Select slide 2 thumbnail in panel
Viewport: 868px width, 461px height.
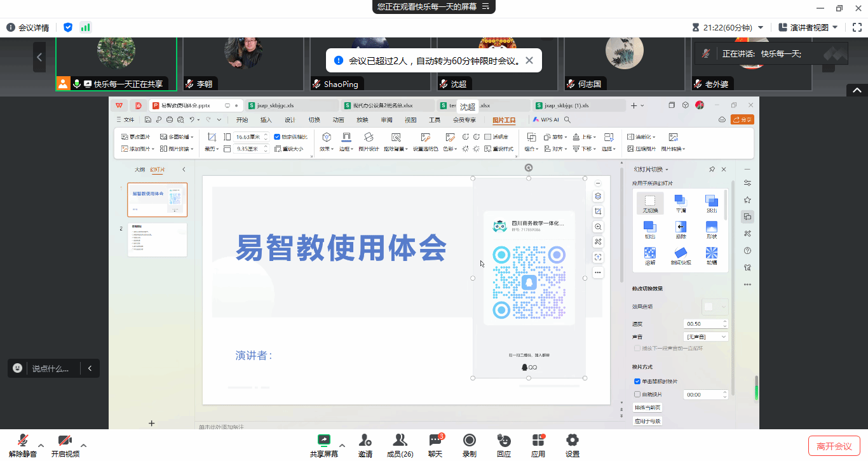[157, 239]
